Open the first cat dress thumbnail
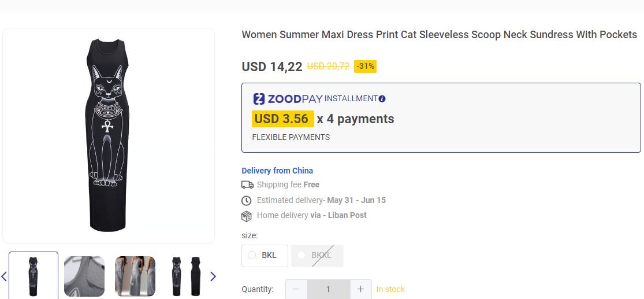Image resolution: width=644 pixels, height=299 pixels. pyautogui.click(x=33, y=276)
